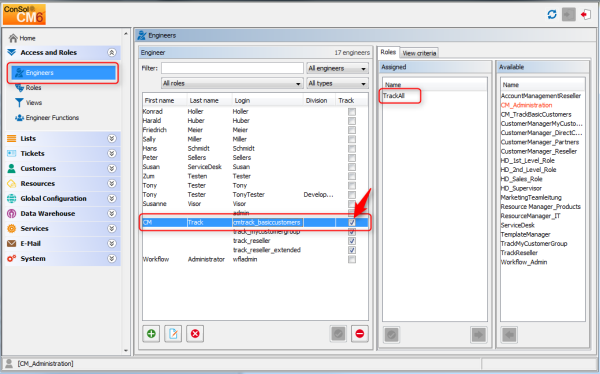Click sidebar scroll down arrow
The width and height of the screenshot is (600, 374).
(x=126, y=351)
